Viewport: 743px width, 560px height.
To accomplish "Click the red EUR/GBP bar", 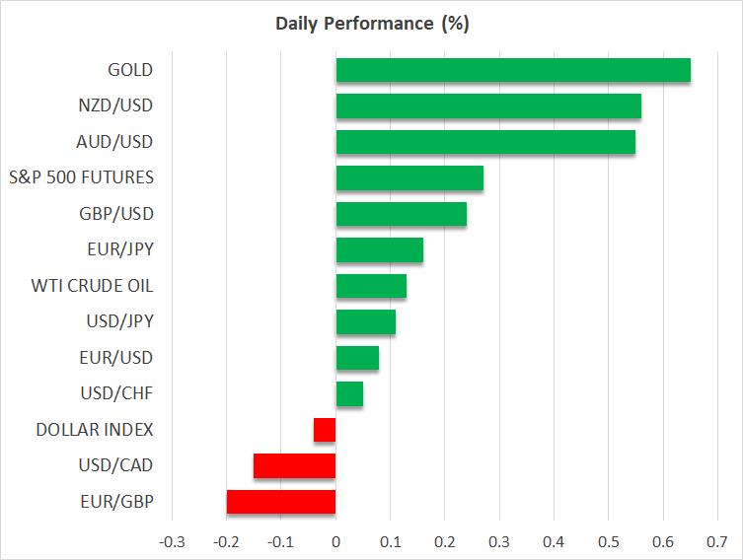I will [281, 502].
